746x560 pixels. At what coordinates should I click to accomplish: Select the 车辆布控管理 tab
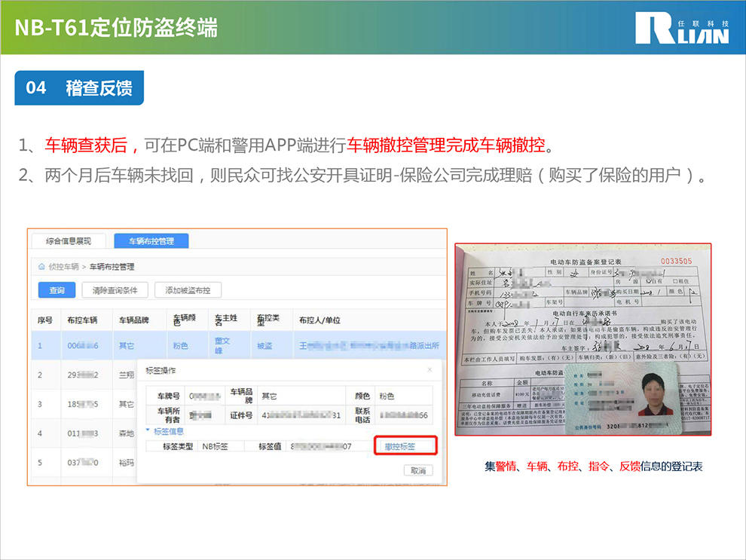(x=151, y=241)
